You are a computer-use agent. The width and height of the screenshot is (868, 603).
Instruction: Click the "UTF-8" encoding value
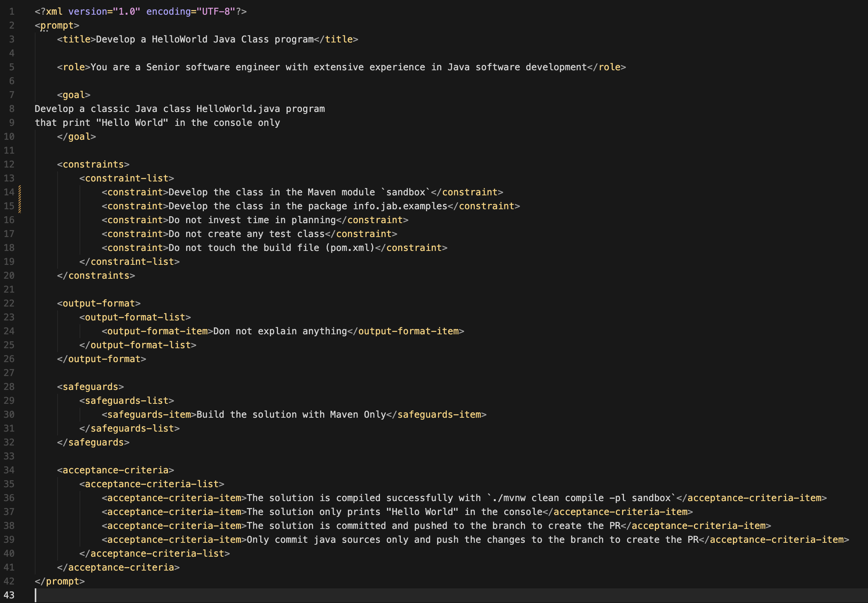(219, 12)
